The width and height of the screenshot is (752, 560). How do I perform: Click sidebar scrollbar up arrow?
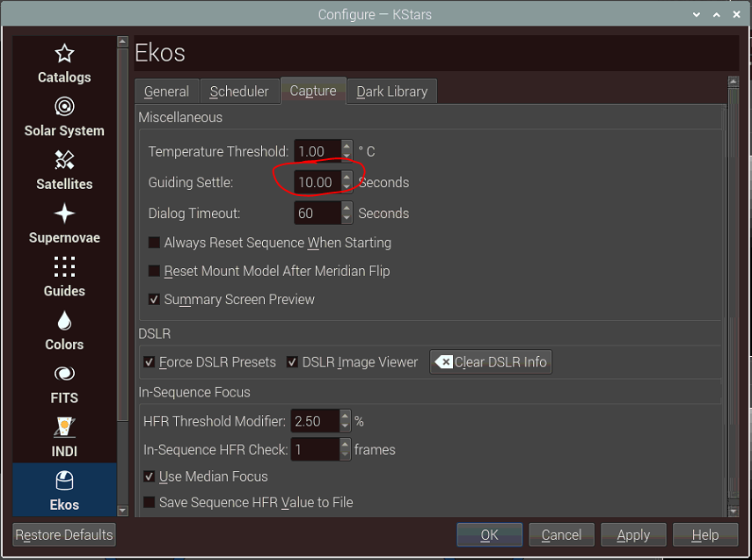[123, 41]
